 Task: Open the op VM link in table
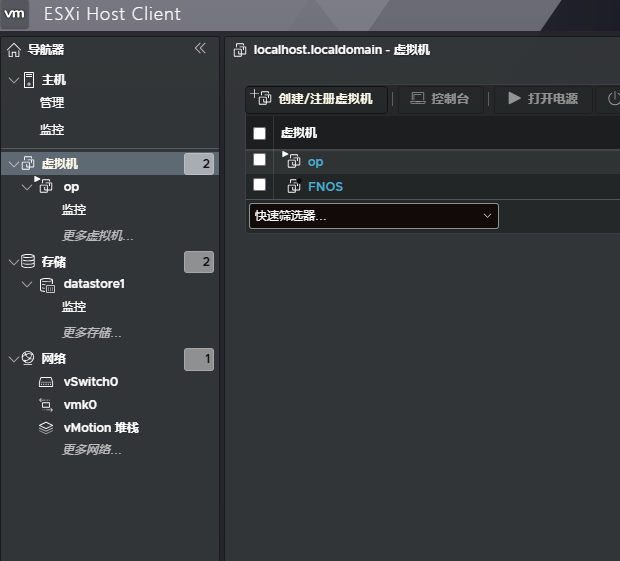point(316,162)
